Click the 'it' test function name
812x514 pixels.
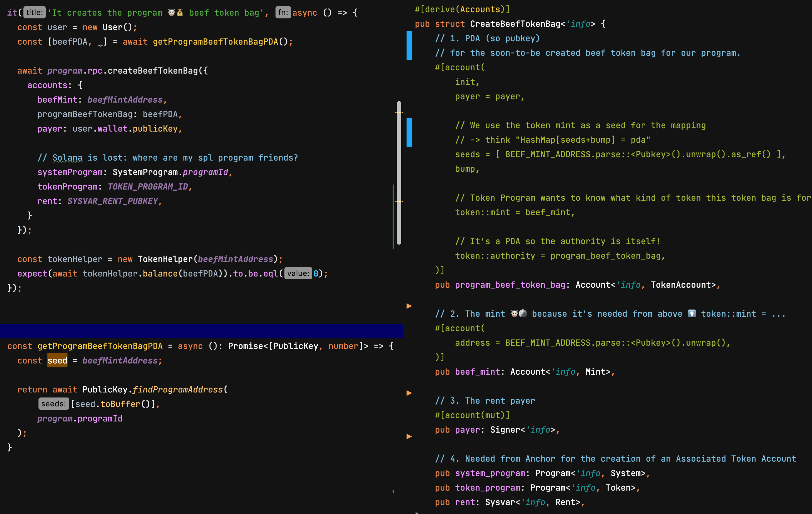point(12,13)
